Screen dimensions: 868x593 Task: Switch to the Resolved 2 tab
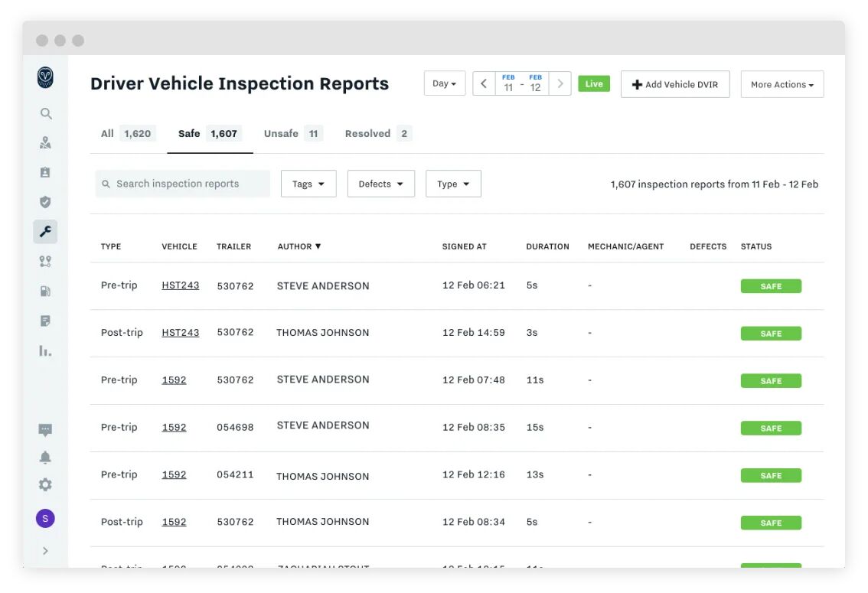pos(378,133)
